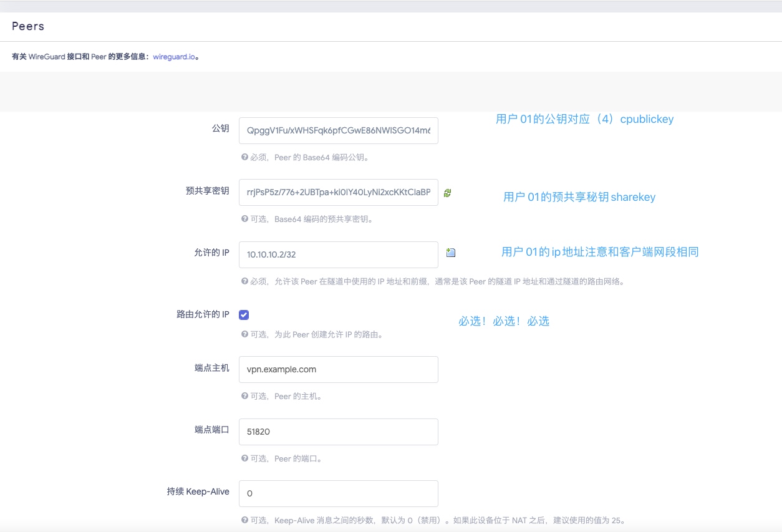Viewport: 782px width, 532px height.
Task: Open the wireguard.io link
Action: 175,57
